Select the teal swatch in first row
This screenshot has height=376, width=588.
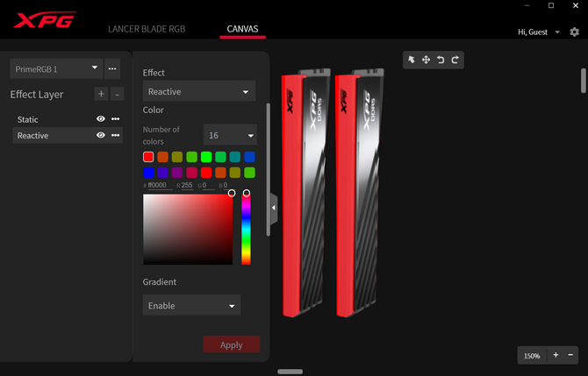[235, 157]
